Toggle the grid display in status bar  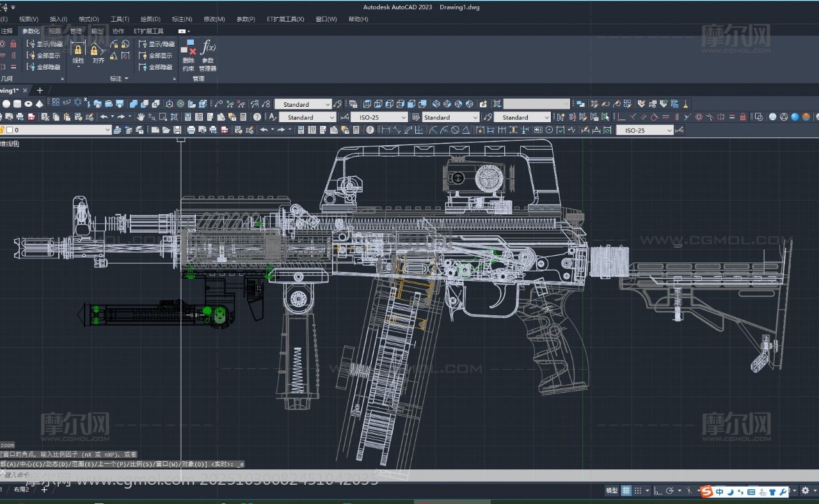point(626,491)
